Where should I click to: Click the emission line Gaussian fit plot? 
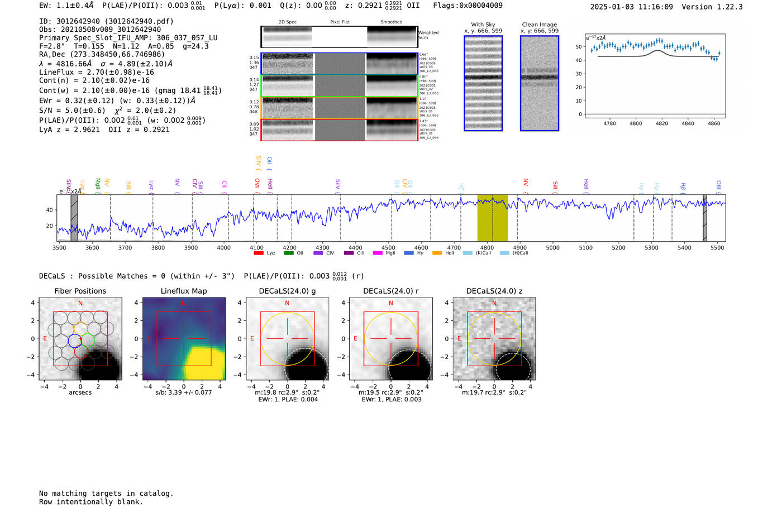pos(655,76)
